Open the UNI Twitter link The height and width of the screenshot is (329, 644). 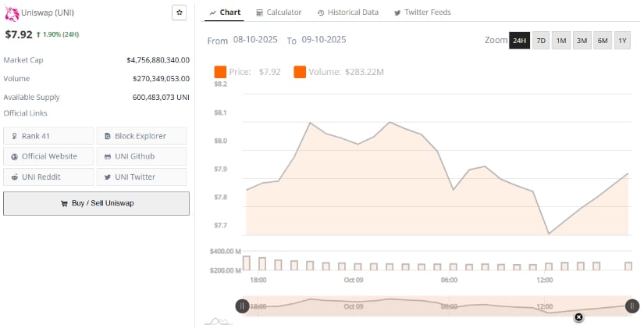(141, 177)
